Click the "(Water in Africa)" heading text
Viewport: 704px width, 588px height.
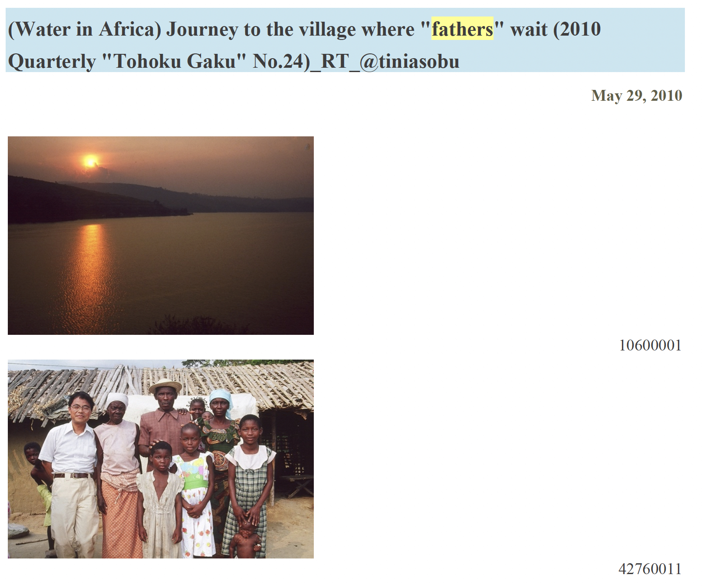coord(84,30)
